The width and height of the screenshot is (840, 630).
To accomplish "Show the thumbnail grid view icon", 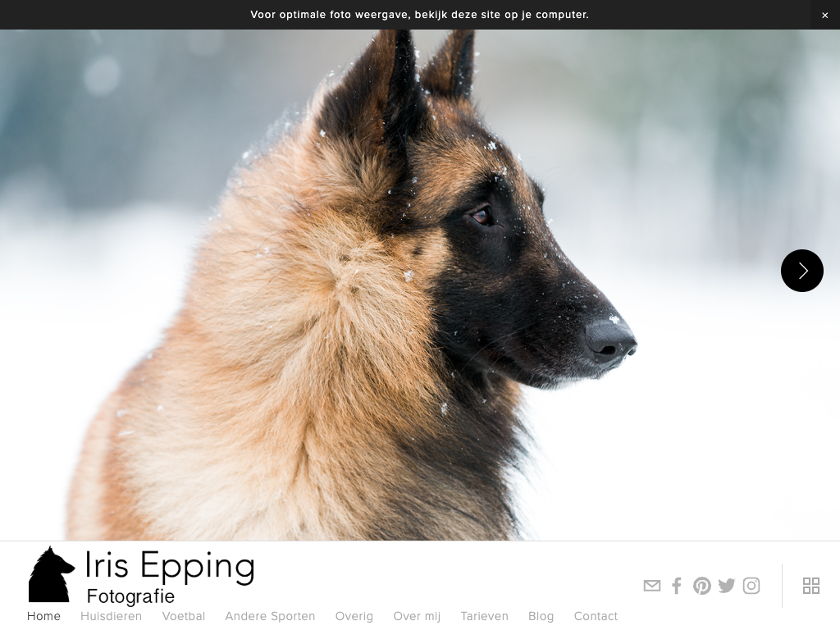I will [811, 586].
